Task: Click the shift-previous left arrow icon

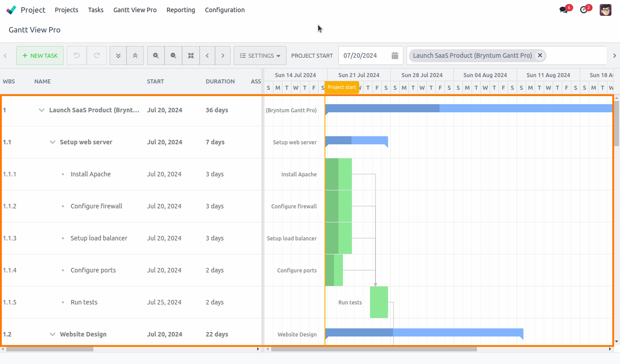Action: coord(207,55)
